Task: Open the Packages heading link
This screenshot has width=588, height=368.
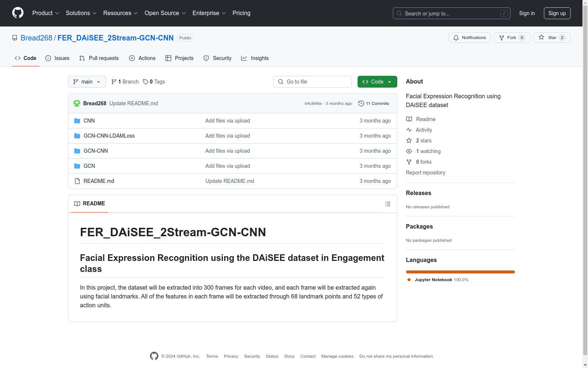Action: pyautogui.click(x=419, y=226)
